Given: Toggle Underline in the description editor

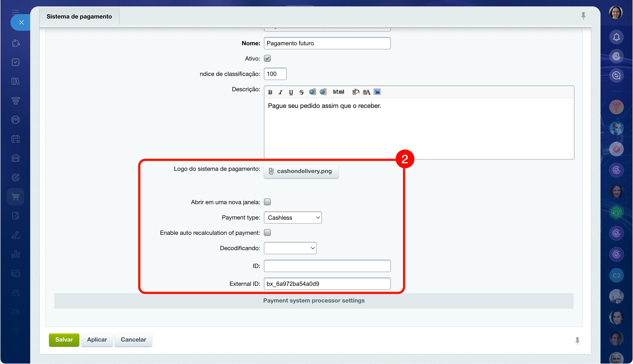Looking at the screenshot, I should click(x=291, y=92).
